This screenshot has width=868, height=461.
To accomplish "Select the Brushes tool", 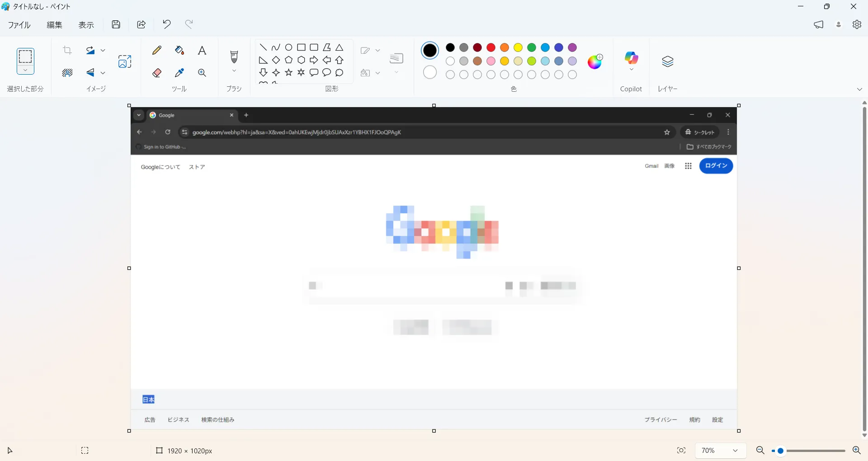I will (234, 56).
